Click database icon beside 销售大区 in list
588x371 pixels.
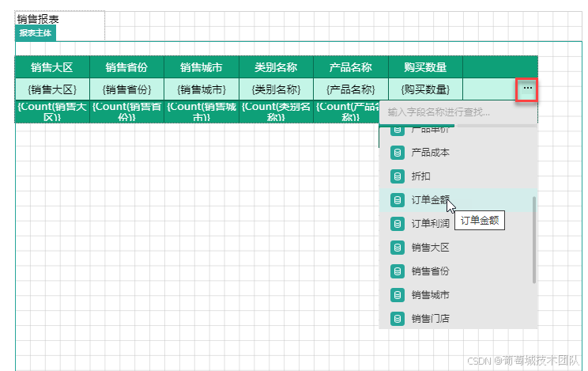[398, 248]
